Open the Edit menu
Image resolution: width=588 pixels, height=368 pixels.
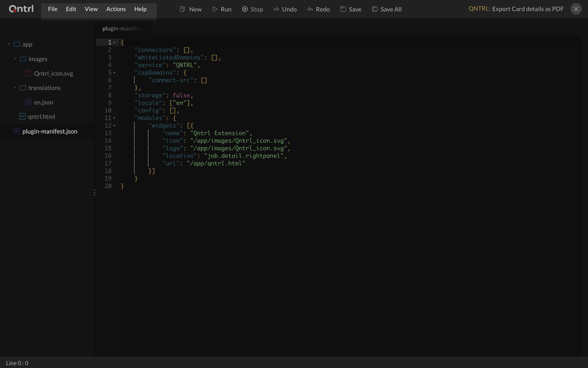click(71, 9)
